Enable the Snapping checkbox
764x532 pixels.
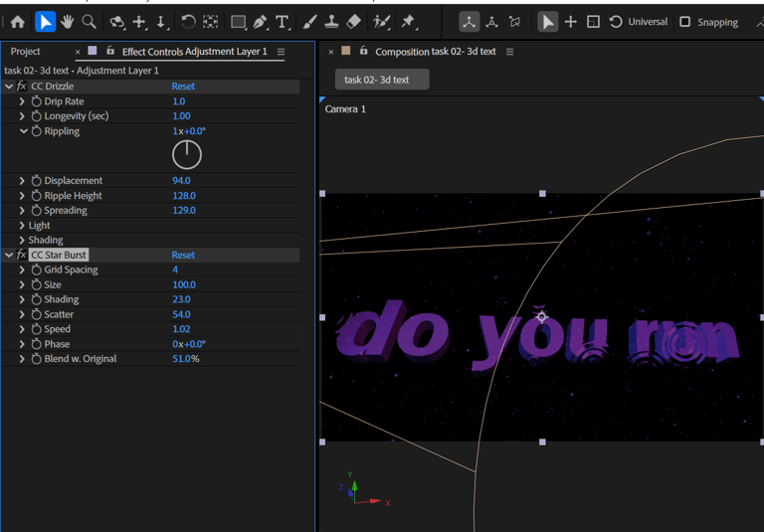(684, 21)
